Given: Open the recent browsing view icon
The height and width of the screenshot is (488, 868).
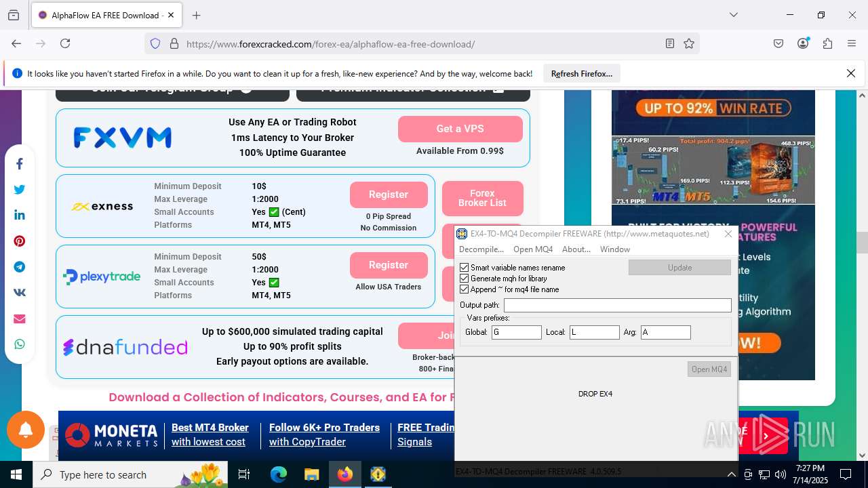Looking at the screenshot, I should click(14, 15).
